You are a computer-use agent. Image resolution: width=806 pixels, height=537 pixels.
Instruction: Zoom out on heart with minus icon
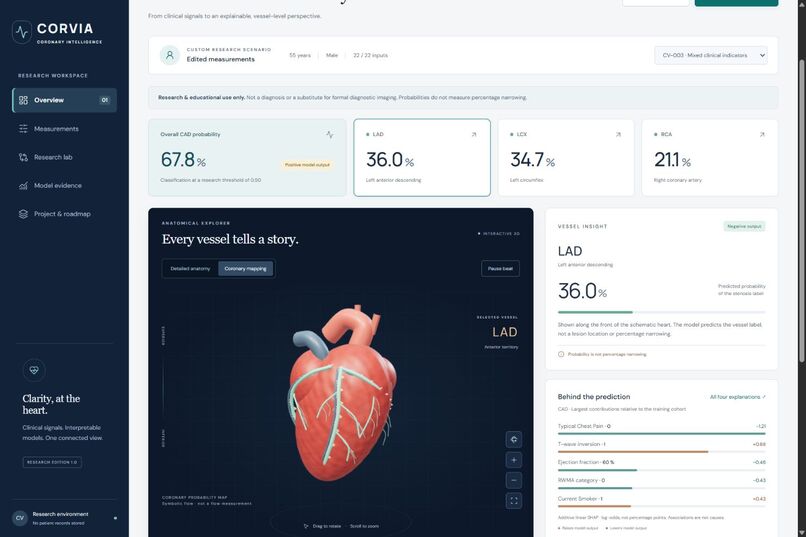tap(514, 480)
